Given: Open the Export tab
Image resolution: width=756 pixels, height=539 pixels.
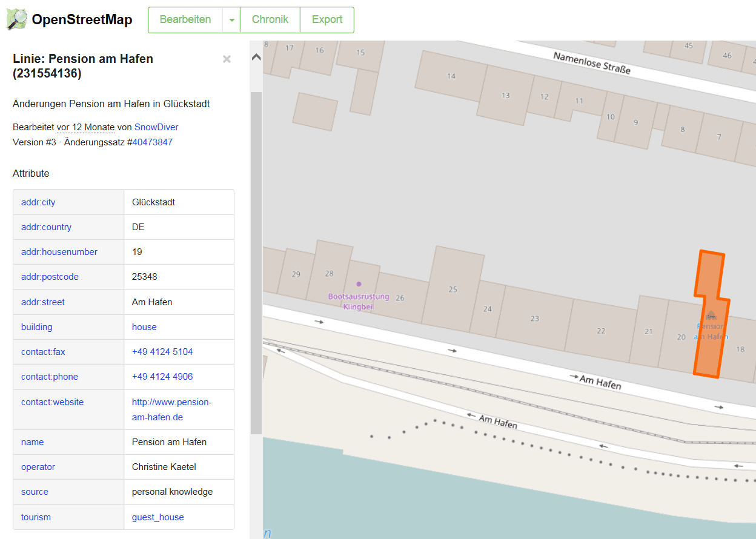Looking at the screenshot, I should pos(327,20).
